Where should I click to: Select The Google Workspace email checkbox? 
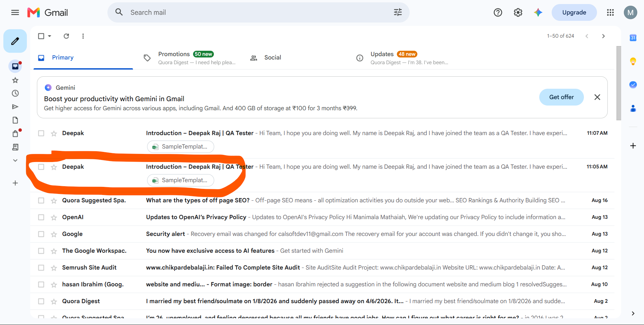41,251
